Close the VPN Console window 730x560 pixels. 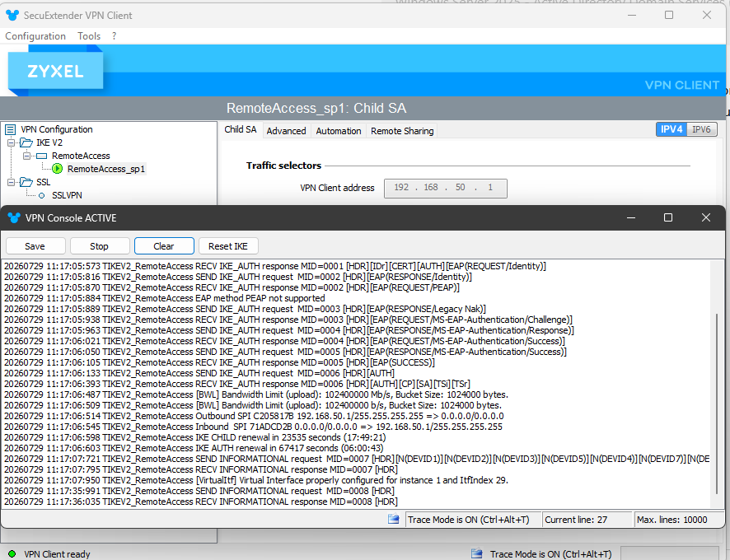point(706,217)
